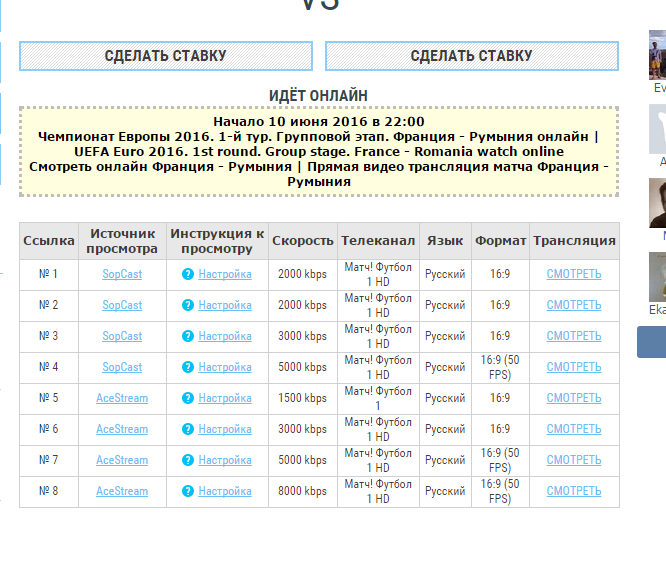The image size is (666, 576).
Task: Click the third sidebar profile photo, a dark portrait
Action: pyautogui.click(x=658, y=203)
